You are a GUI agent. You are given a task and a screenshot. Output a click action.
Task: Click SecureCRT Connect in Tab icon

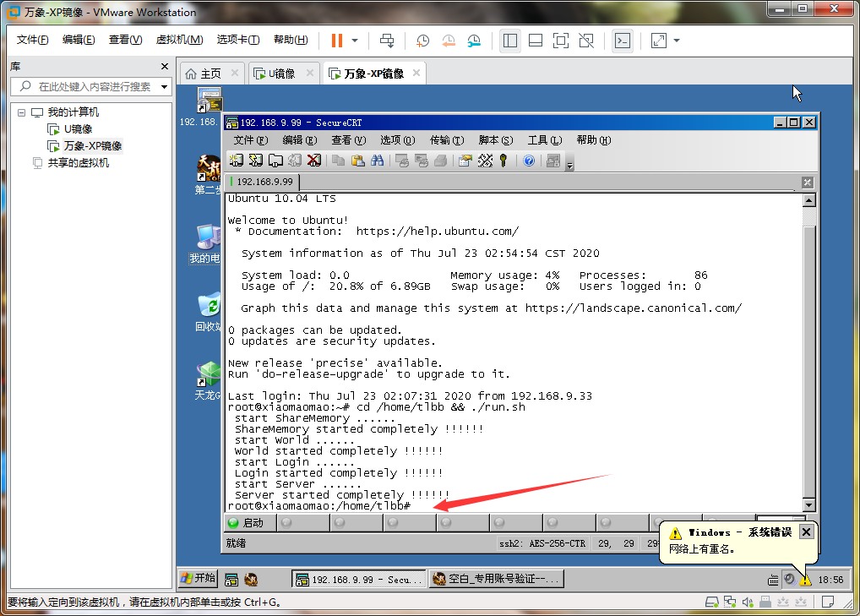click(x=275, y=161)
